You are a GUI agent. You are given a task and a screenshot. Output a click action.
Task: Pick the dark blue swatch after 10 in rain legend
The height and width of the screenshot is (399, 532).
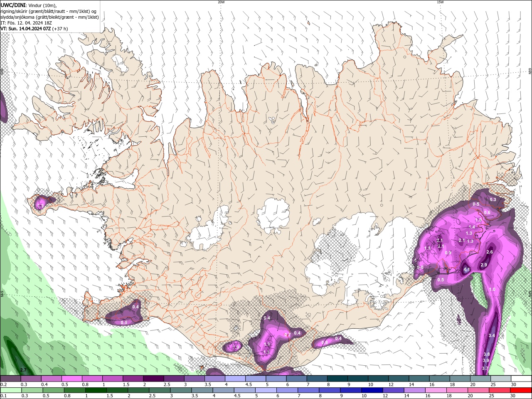click(372, 390)
